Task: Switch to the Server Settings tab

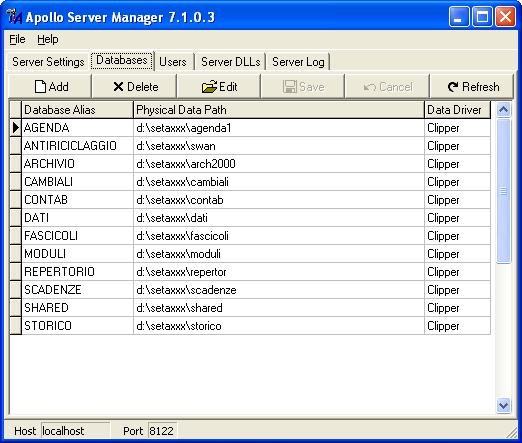Action: 48,62
